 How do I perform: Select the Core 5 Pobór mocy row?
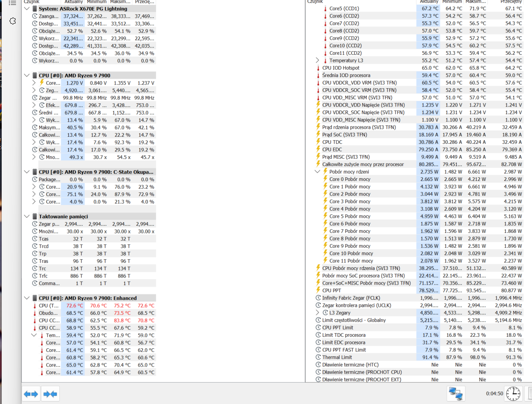coord(350,216)
